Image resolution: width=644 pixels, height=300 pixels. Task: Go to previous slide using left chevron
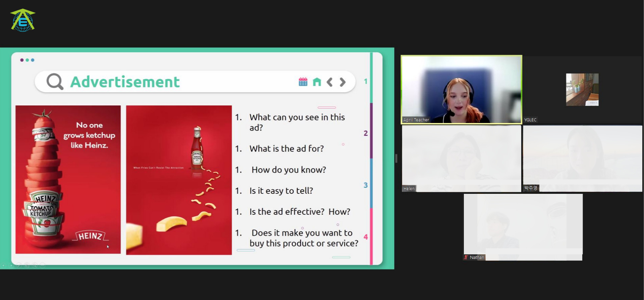coord(330,82)
